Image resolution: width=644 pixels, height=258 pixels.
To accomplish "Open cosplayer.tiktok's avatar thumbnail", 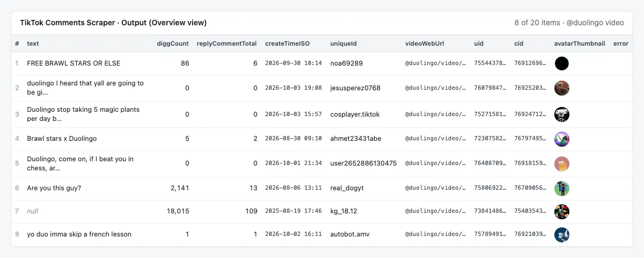I will (562, 114).
